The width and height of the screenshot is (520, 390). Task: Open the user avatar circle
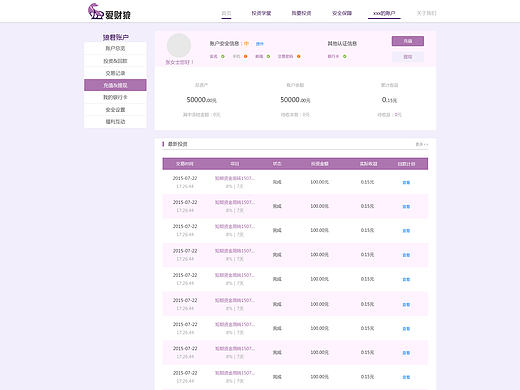coord(179,45)
